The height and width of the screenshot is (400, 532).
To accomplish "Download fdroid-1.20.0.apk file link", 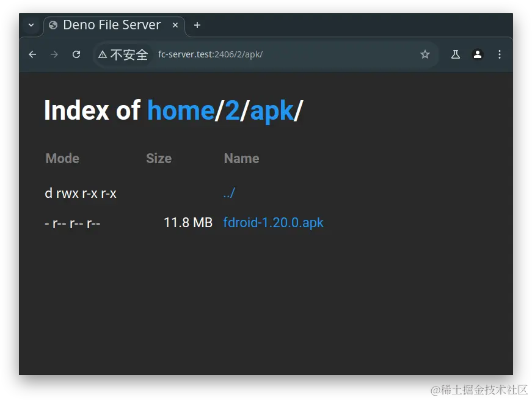I will click(x=273, y=223).
